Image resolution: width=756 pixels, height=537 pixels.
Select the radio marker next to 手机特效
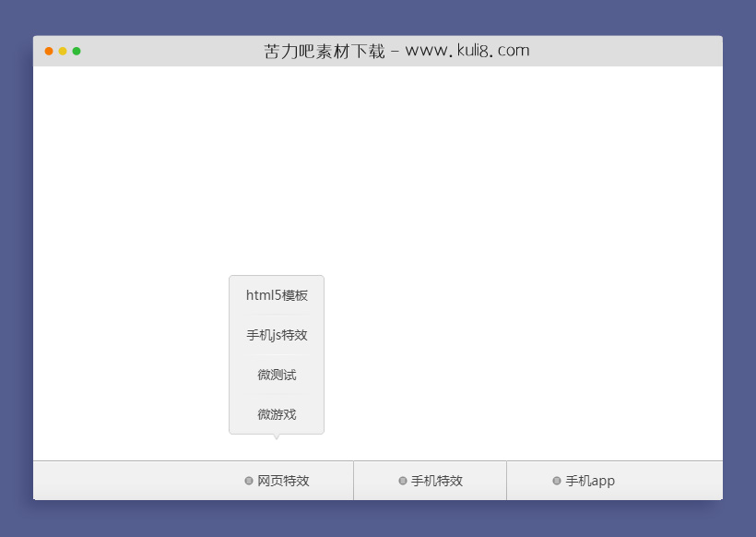(403, 480)
